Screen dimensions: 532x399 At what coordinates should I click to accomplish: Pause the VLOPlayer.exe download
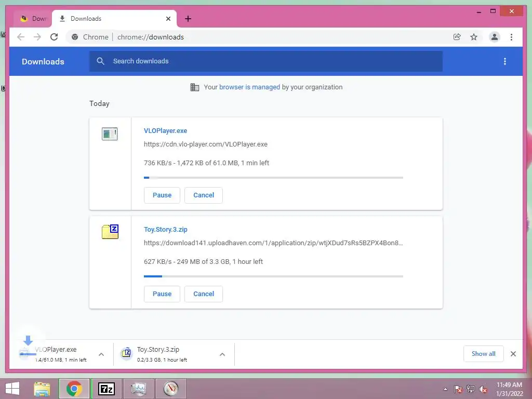point(162,195)
